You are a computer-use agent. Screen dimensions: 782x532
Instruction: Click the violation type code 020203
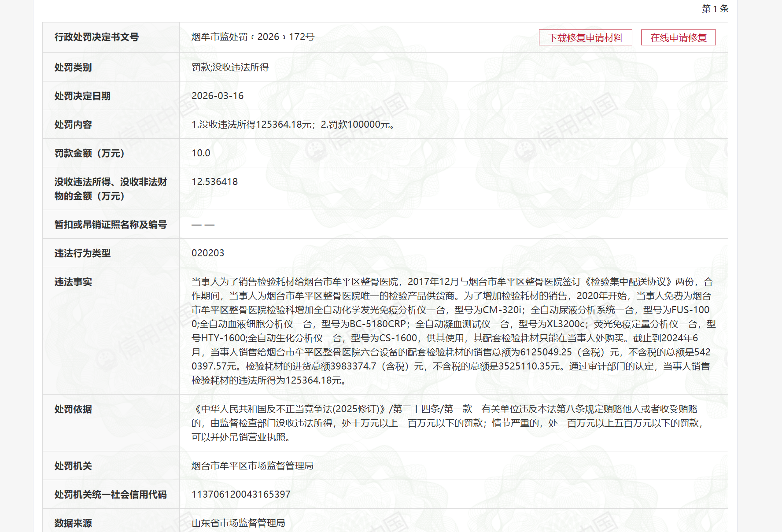pos(208,253)
